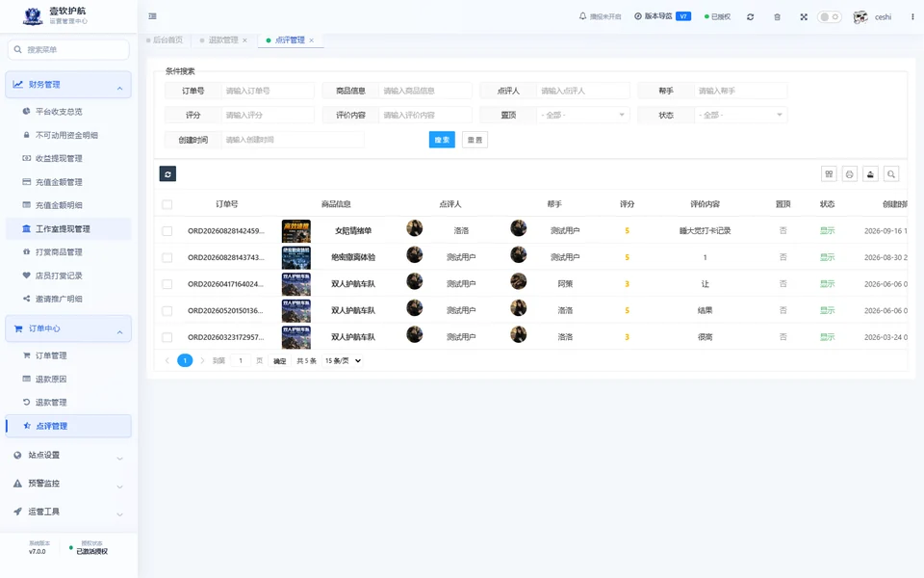Click the trash icon in top header
924x578 pixels.
coord(778,17)
